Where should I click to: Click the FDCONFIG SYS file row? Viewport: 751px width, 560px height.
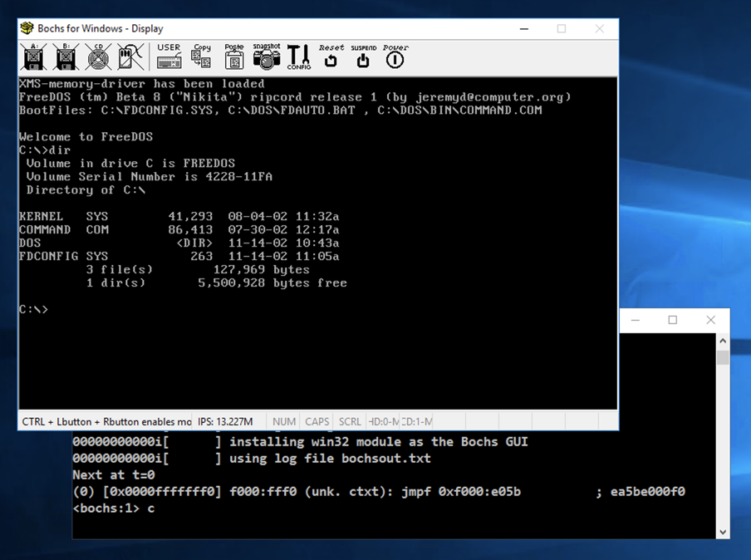pos(179,256)
